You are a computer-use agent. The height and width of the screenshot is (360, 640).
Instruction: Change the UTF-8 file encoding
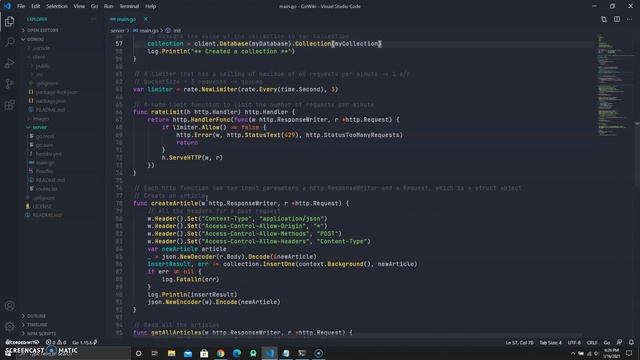tap(574, 342)
